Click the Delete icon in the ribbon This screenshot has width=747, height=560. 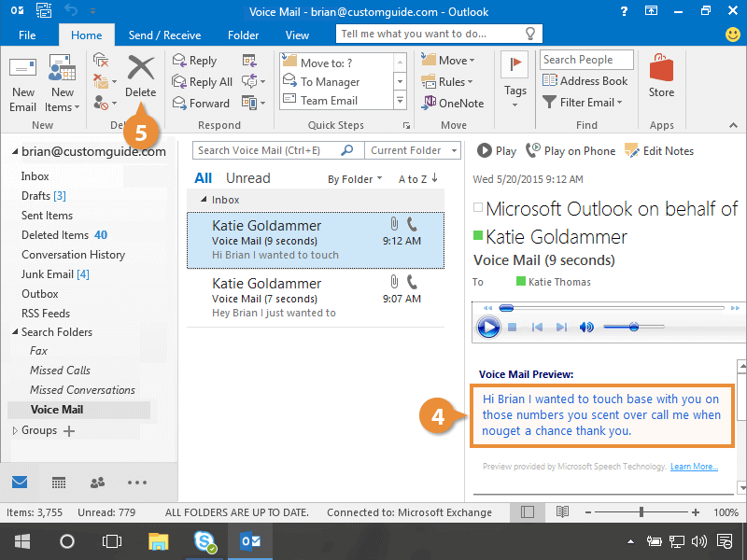(x=140, y=70)
